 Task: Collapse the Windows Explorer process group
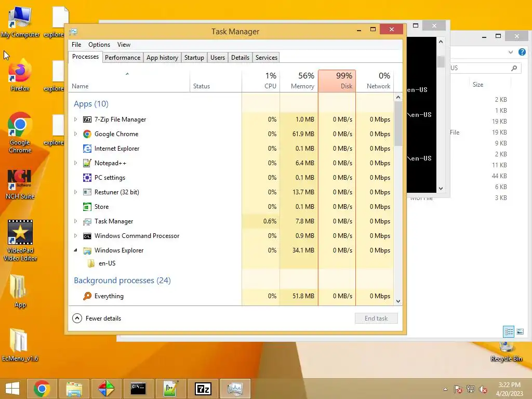pos(75,250)
